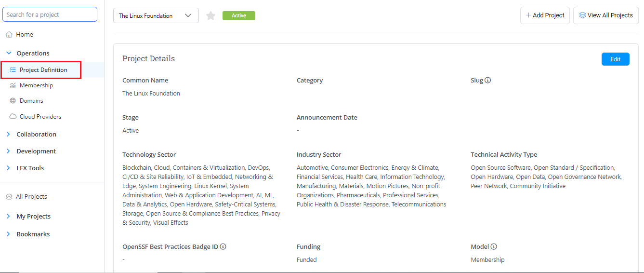Toggle the favorite star for this project
Image resolution: width=644 pixels, height=273 pixels.
pos(210,16)
